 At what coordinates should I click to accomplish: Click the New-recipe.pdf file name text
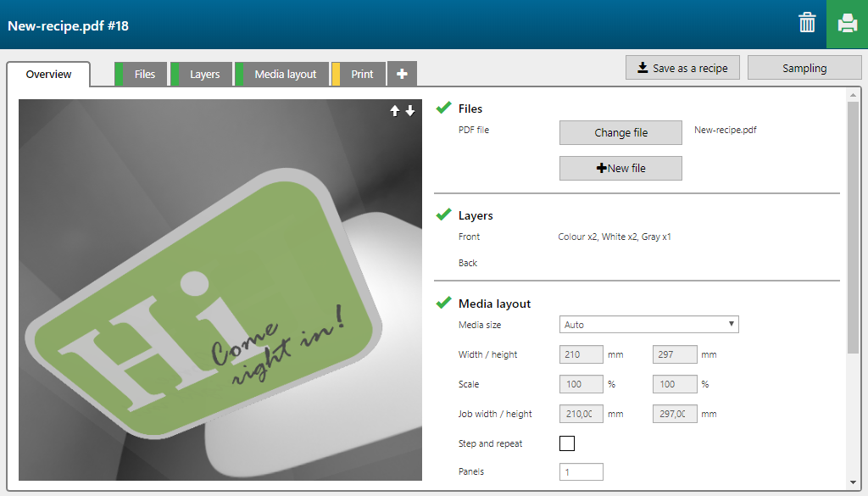(726, 130)
